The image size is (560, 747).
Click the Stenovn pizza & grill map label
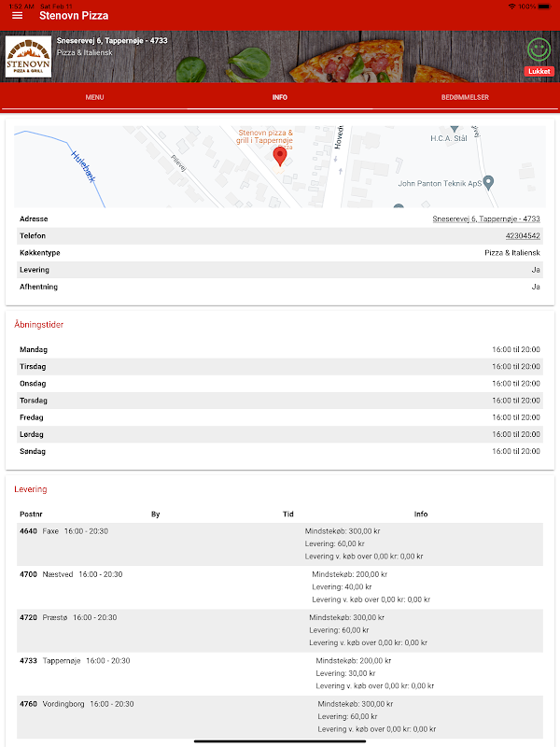click(265, 136)
